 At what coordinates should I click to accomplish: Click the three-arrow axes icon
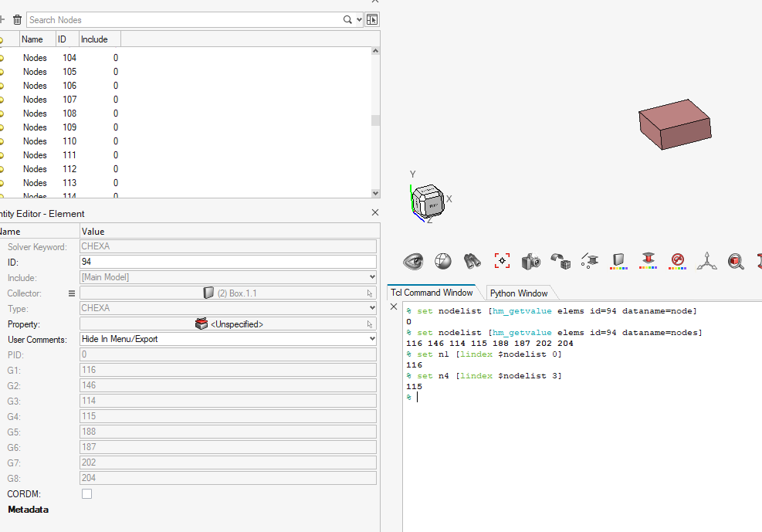click(706, 262)
